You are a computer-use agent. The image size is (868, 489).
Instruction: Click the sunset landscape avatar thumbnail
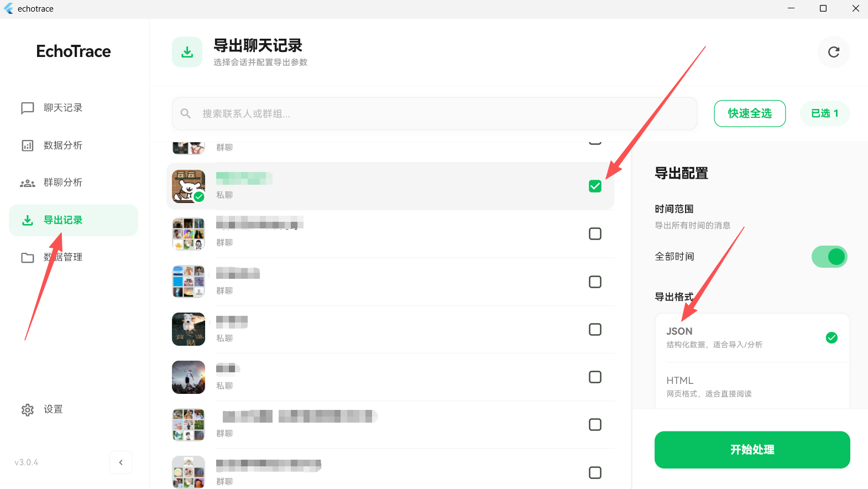click(x=189, y=377)
